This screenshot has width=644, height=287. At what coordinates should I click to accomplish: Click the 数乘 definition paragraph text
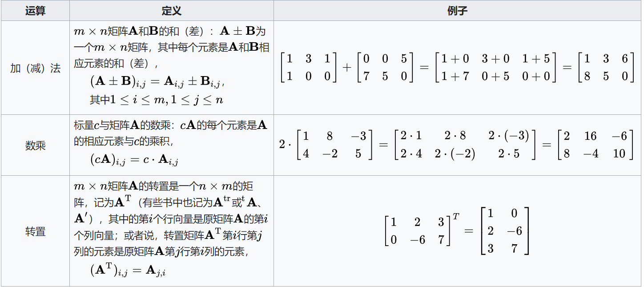(x=171, y=133)
